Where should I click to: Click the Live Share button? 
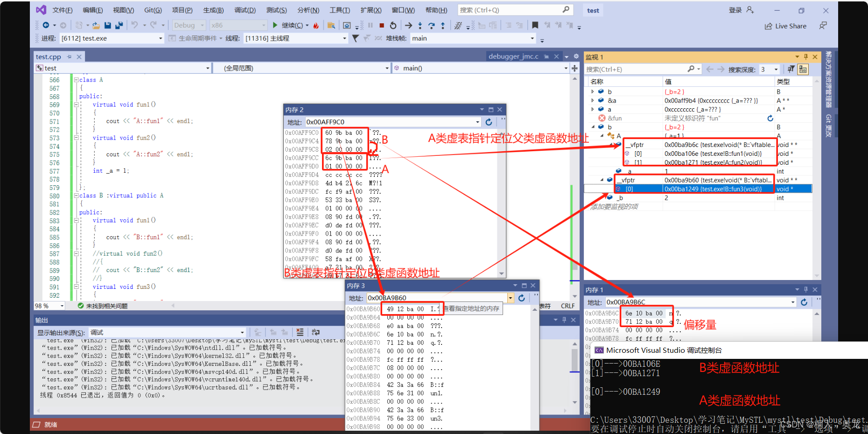point(785,26)
